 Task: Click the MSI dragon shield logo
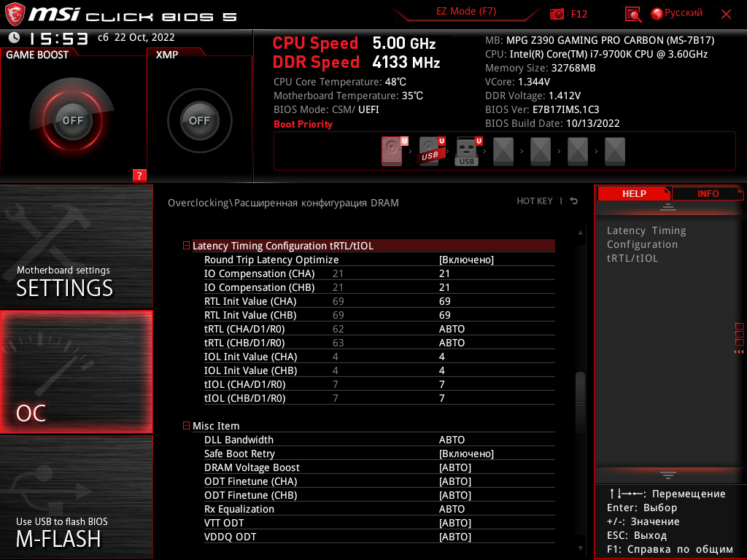[15, 15]
